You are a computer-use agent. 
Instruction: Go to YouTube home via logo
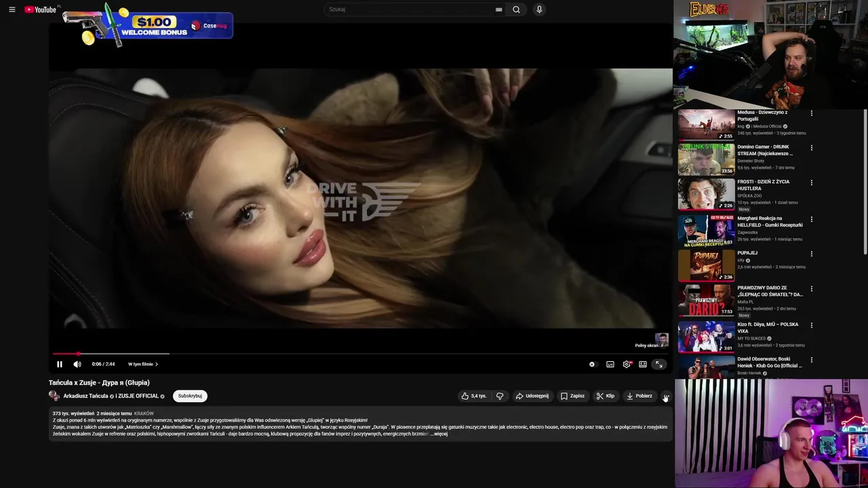(x=41, y=9)
